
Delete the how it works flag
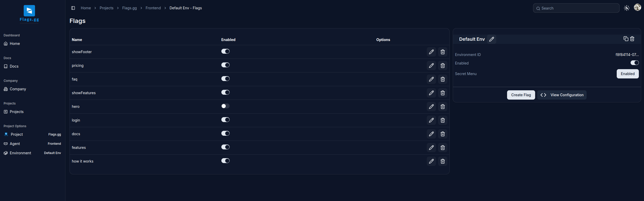(x=443, y=161)
